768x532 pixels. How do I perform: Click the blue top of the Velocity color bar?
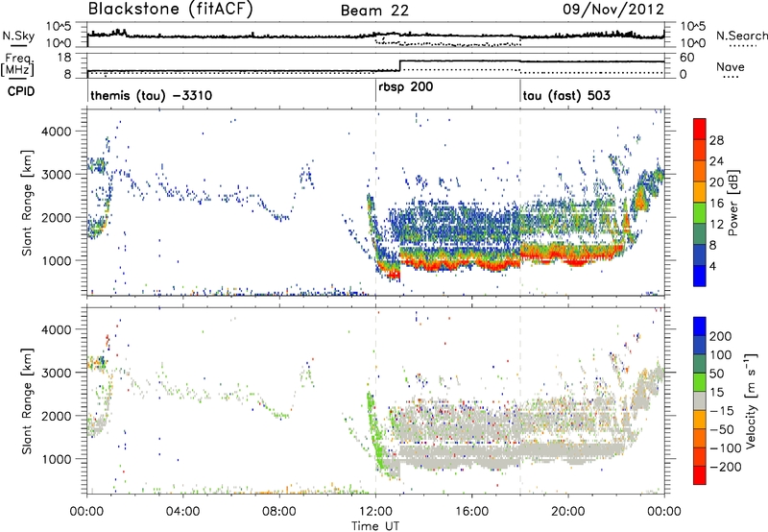(700, 326)
